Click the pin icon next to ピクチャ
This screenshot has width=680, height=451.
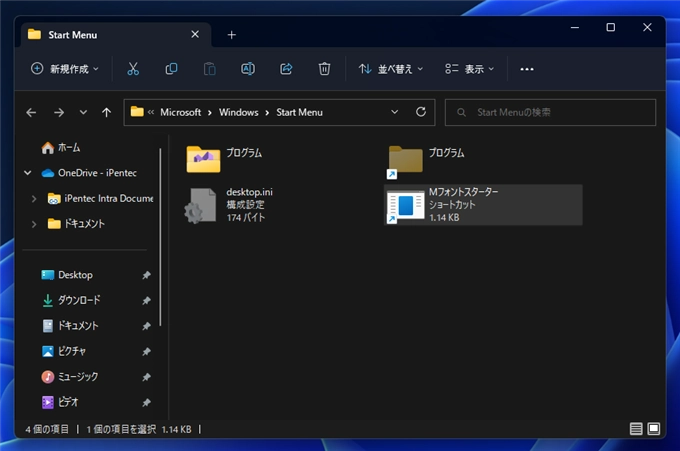tap(147, 351)
